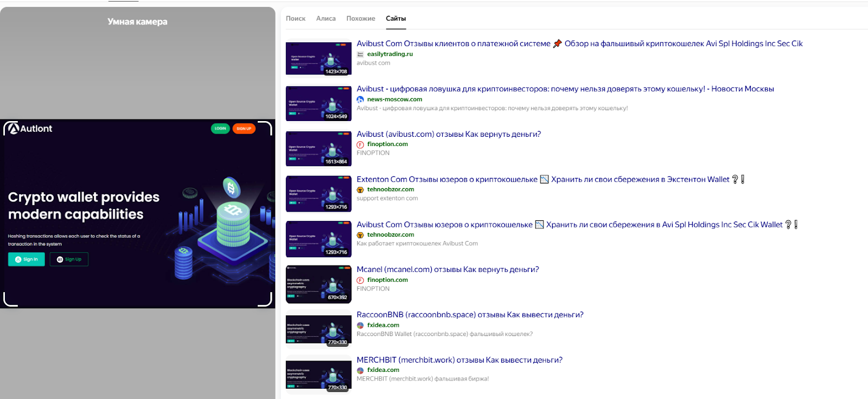The height and width of the screenshot is (399, 868).
Task: Click the 'Умная камера' heading
Action: tap(137, 22)
